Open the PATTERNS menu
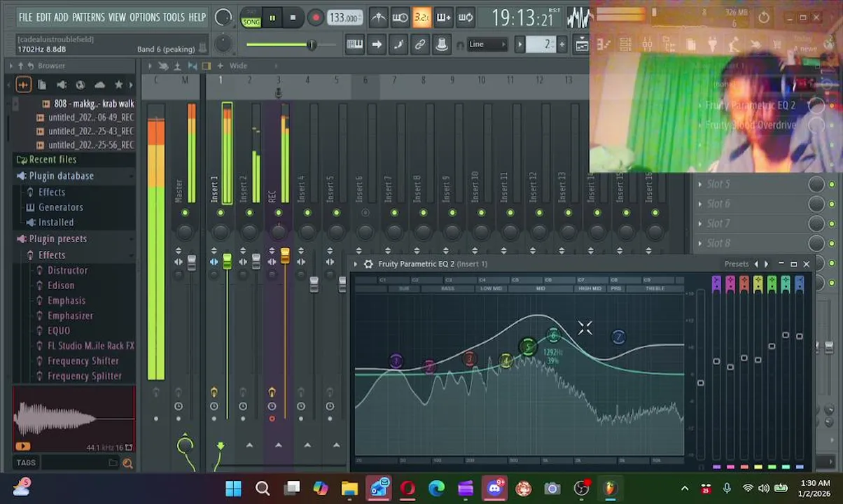Viewport: 843px width, 504px height. pos(88,17)
